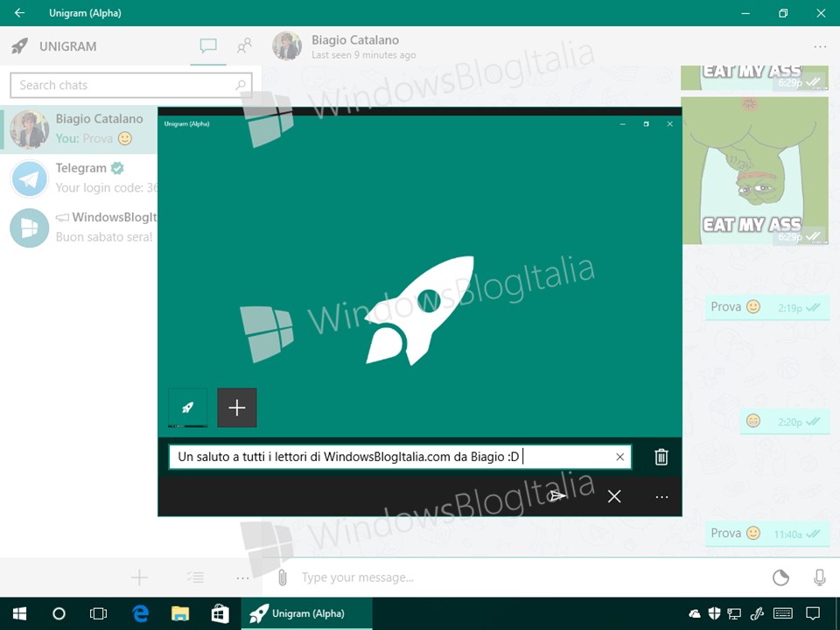Viewport: 840px width, 630px height.
Task: Click the Prova message sent at 11:40a
Action: [x=767, y=534]
